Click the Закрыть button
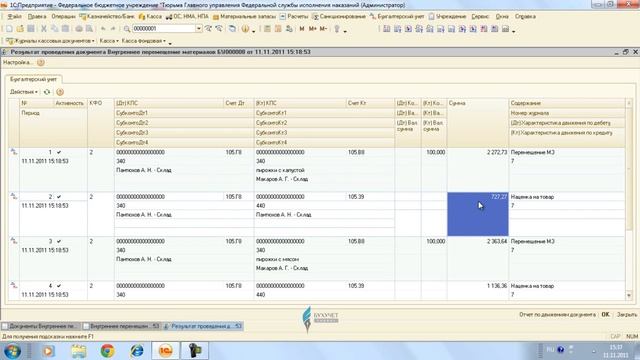This screenshot has width=640, height=360. [x=627, y=315]
